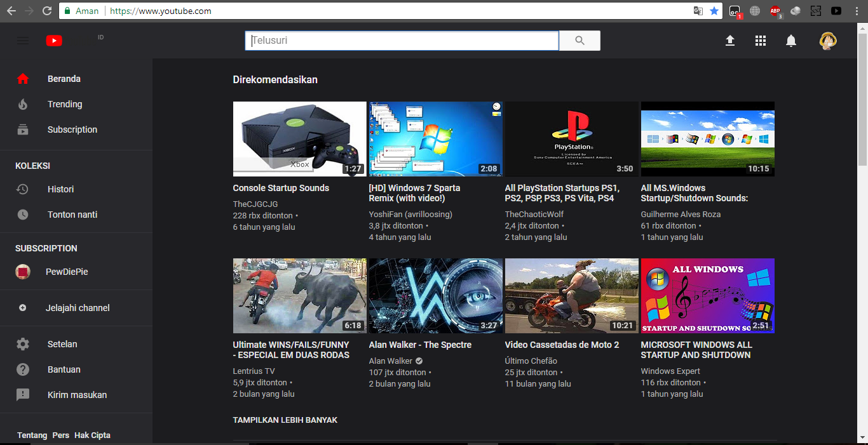Click channel name YoshiFan (avrilloosing)
Viewport: 868px width, 445px height.
pyautogui.click(x=410, y=214)
